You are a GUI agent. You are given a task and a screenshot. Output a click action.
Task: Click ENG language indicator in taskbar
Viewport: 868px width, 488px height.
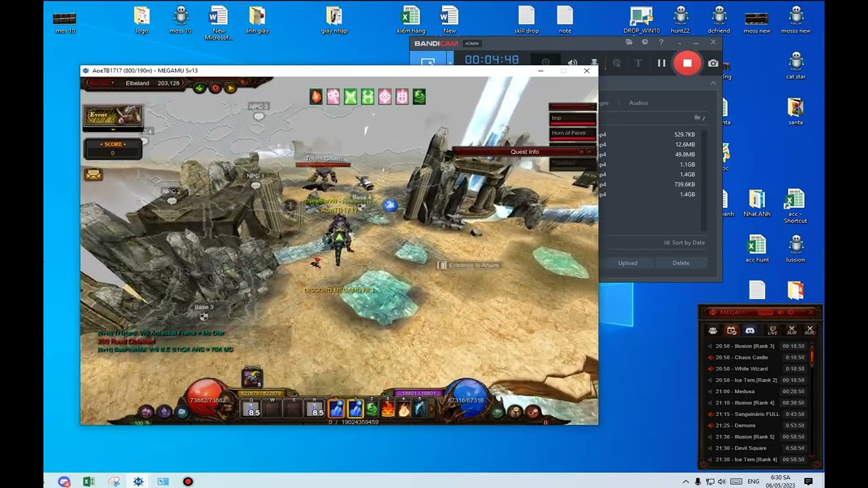coord(753,481)
